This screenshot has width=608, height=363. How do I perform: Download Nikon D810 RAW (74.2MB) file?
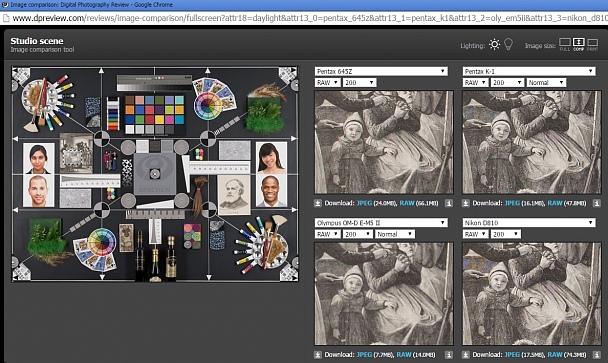(554, 355)
